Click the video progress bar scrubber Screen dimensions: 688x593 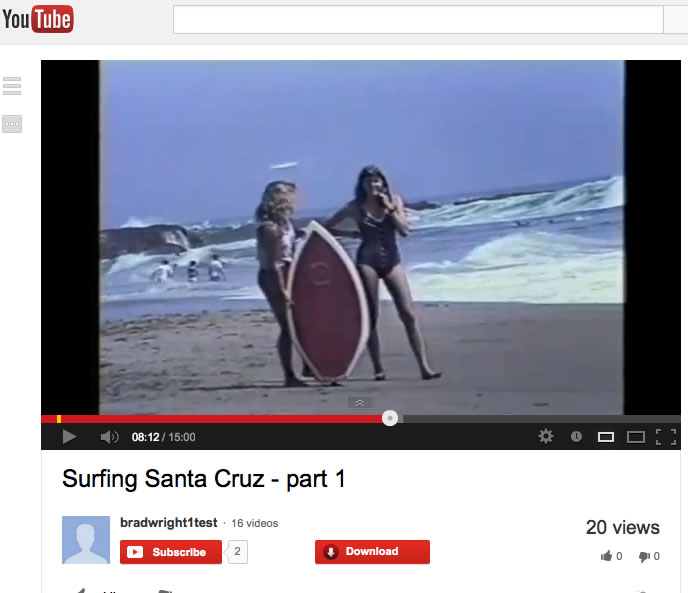point(390,418)
